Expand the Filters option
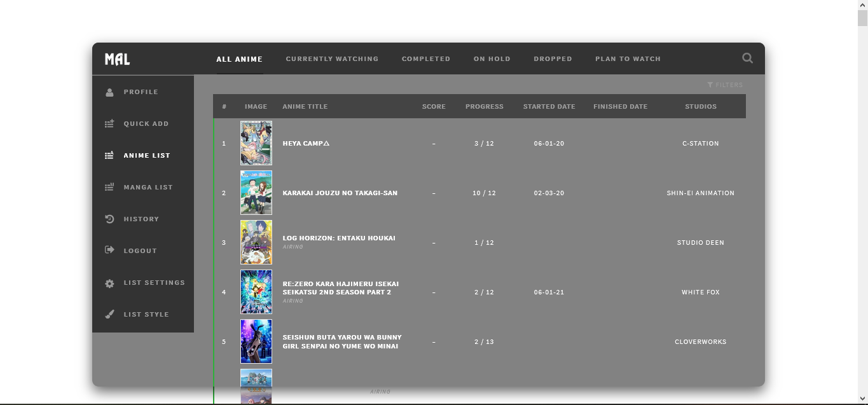868x405 pixels. (x=725, y=85)
